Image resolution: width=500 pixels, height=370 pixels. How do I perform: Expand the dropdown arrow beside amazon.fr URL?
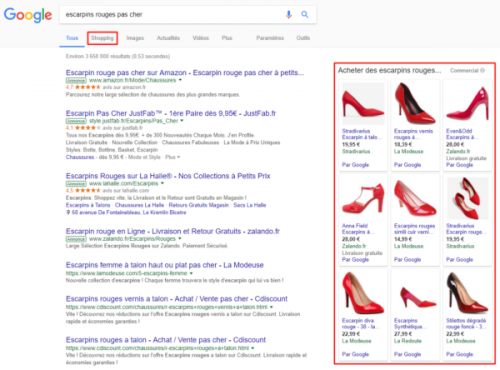click(180, 80)
